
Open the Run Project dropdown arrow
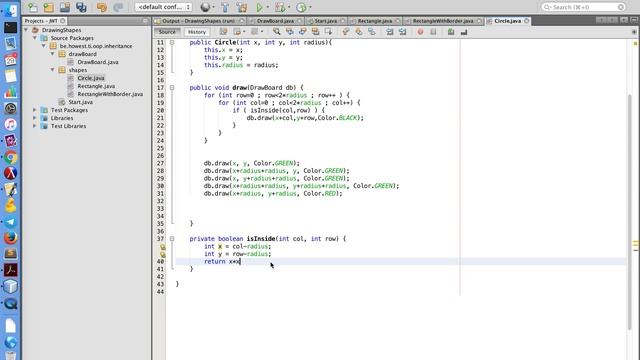[x=268, y=7]
